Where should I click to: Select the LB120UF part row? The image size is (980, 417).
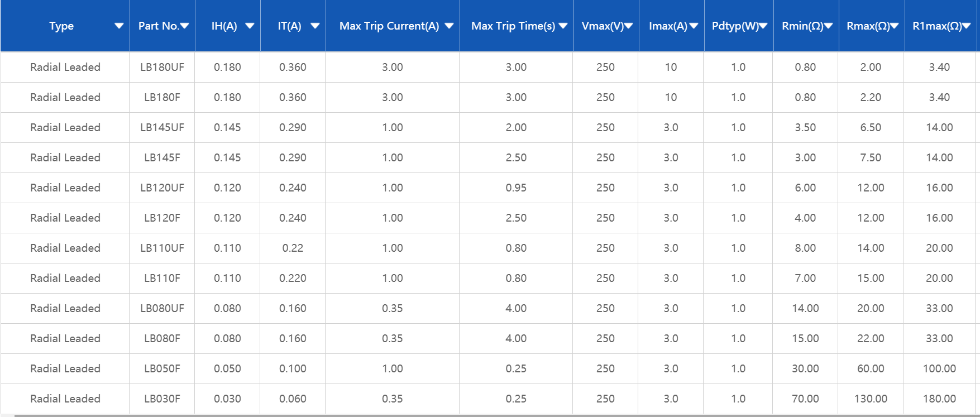point(162,188)
